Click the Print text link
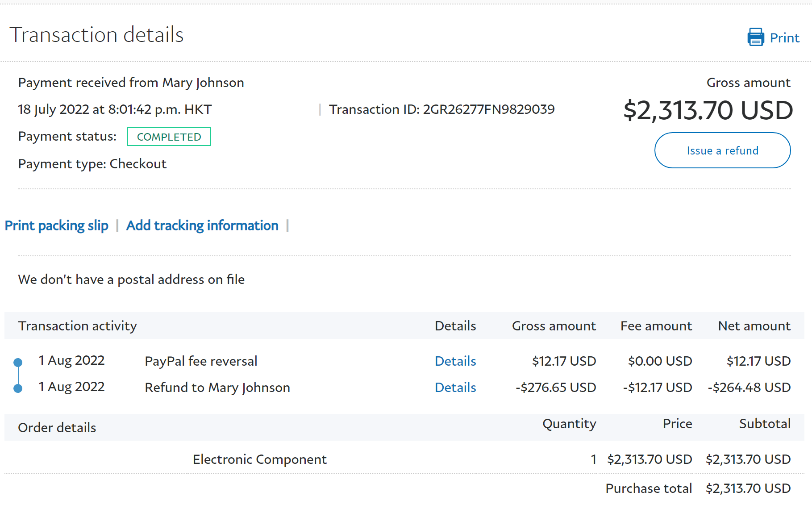812x509 pixels. tap(784, 38)
